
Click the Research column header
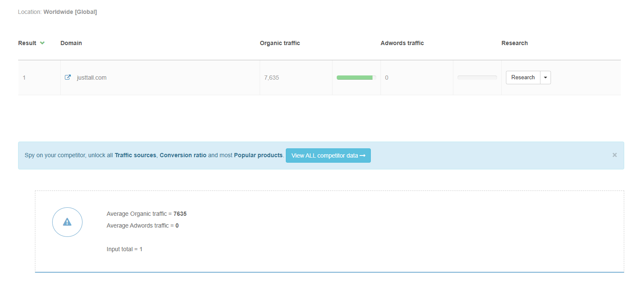point(514,43)
